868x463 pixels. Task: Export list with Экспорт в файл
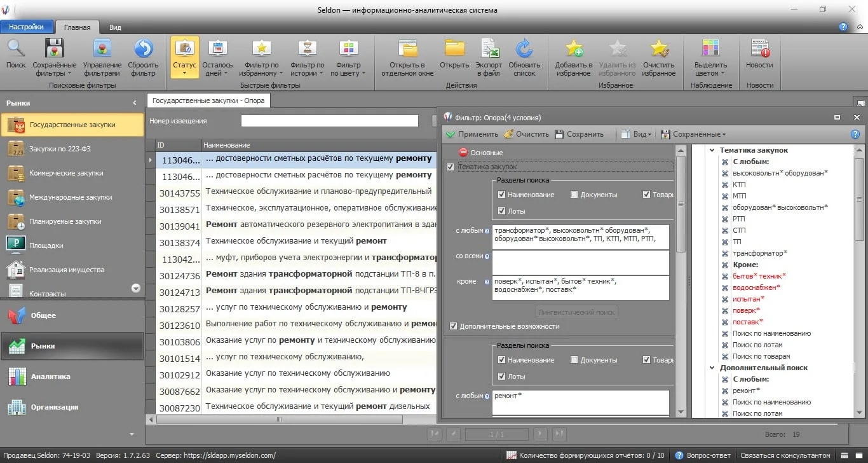[x=489, y=57]
